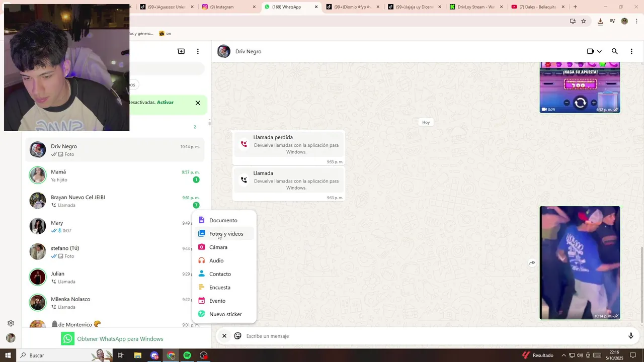Viewport: 644px width, 362px height.
Task: Close the attachment menu with the X
Action: click(x=224, y=336)
